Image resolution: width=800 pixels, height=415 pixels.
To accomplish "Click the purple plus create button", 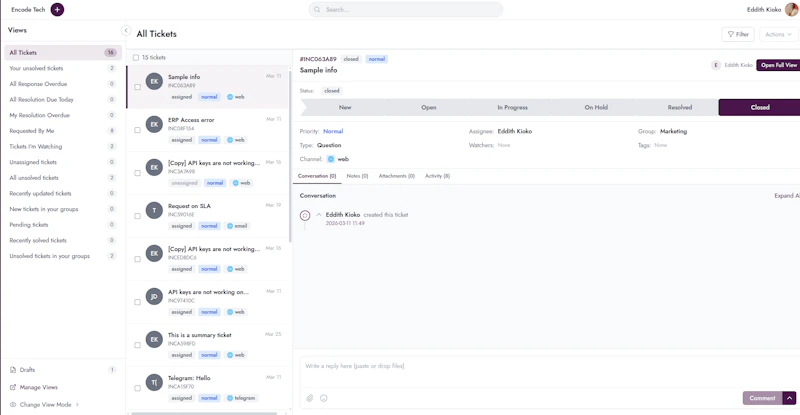I will point(57,9).
